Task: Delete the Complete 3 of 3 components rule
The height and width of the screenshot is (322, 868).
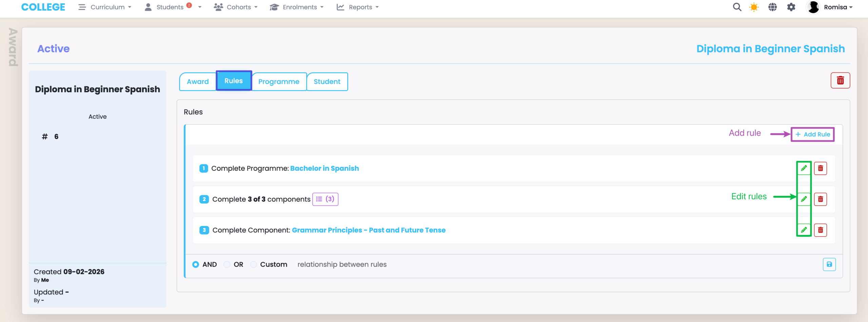Action: tap(820, 199)
